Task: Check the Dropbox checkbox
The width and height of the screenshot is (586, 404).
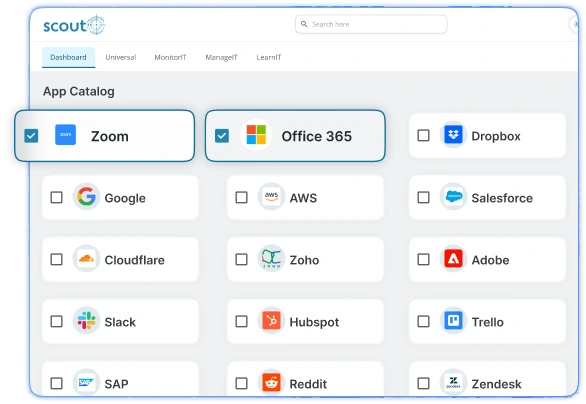Action: (x=423, y=135)
